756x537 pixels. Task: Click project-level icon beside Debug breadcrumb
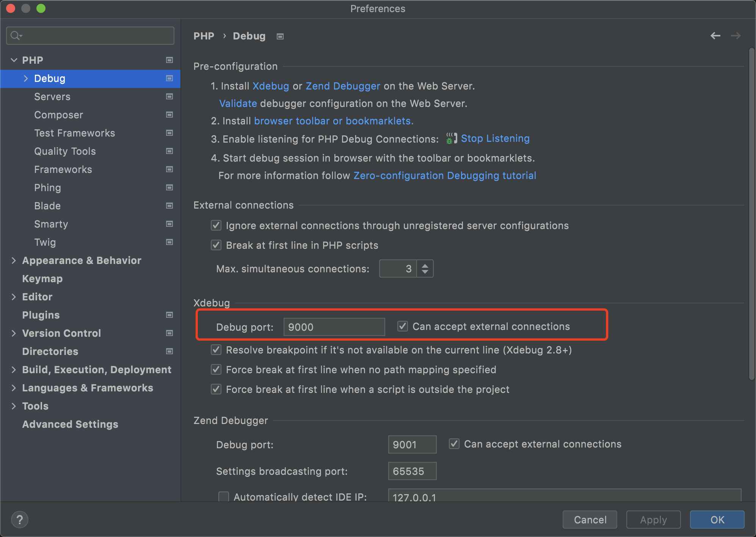(280, 36)
